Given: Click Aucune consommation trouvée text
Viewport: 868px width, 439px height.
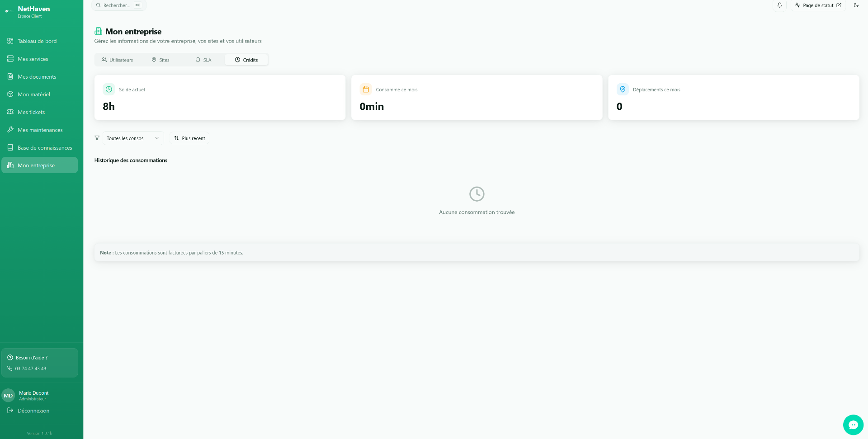Looking at the screenshot, I should point(477,212).
